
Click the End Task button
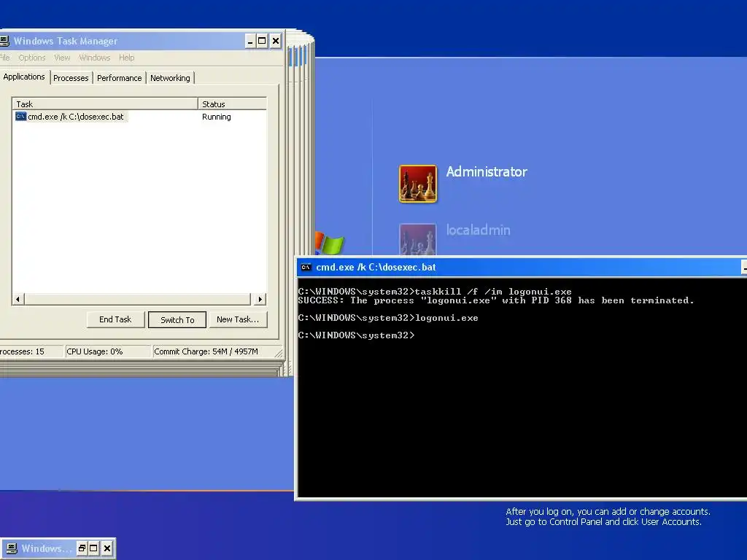tap(115, 319)
